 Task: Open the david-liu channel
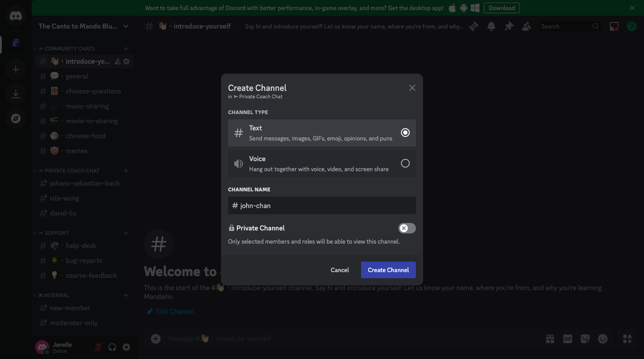63,213
